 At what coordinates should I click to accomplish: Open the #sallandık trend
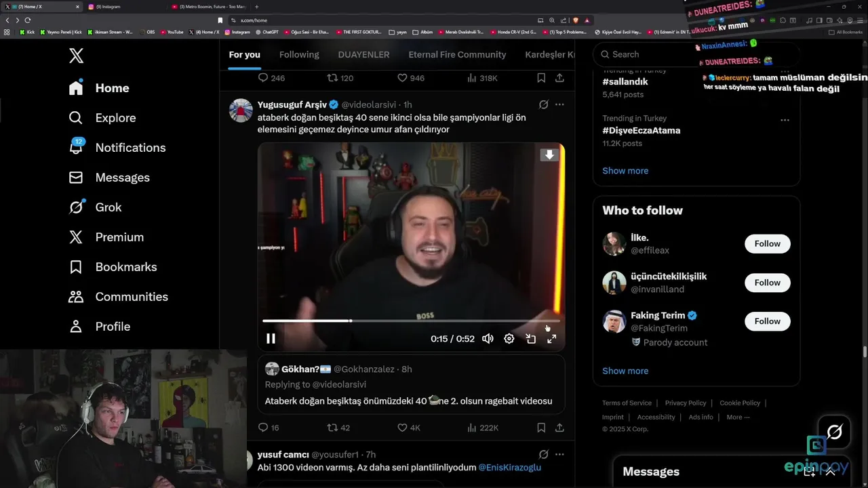click(625, 81)
